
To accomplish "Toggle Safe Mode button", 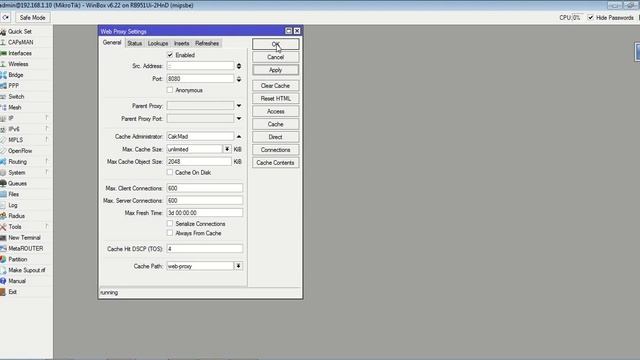I will tap(32, 18).
